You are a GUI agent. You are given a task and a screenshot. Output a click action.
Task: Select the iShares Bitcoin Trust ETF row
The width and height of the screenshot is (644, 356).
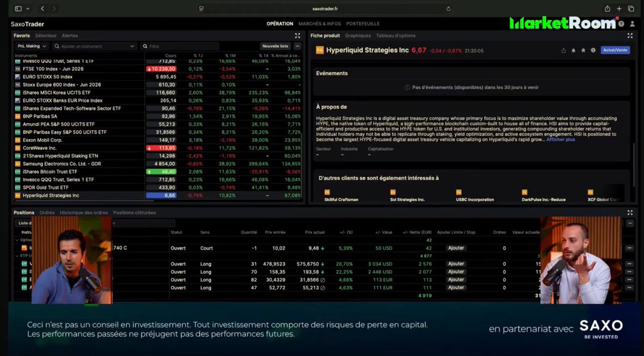tap(158, 171)
